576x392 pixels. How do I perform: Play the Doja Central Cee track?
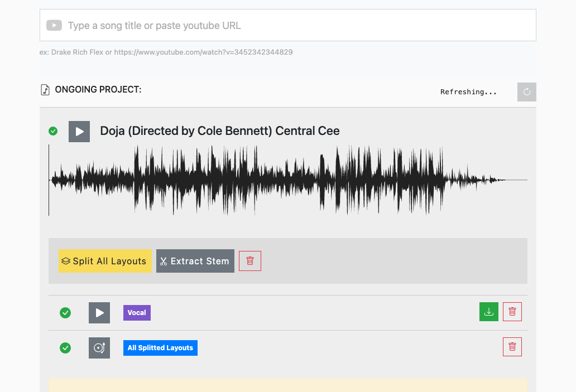(79, 132)
